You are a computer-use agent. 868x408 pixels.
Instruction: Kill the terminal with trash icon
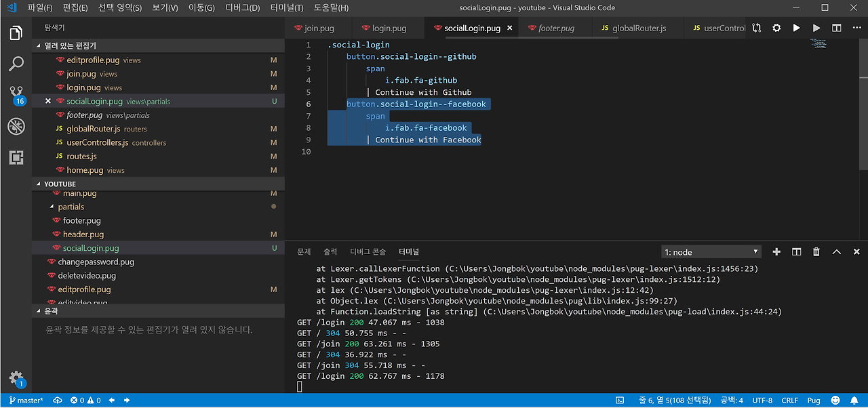click(816, 252)
